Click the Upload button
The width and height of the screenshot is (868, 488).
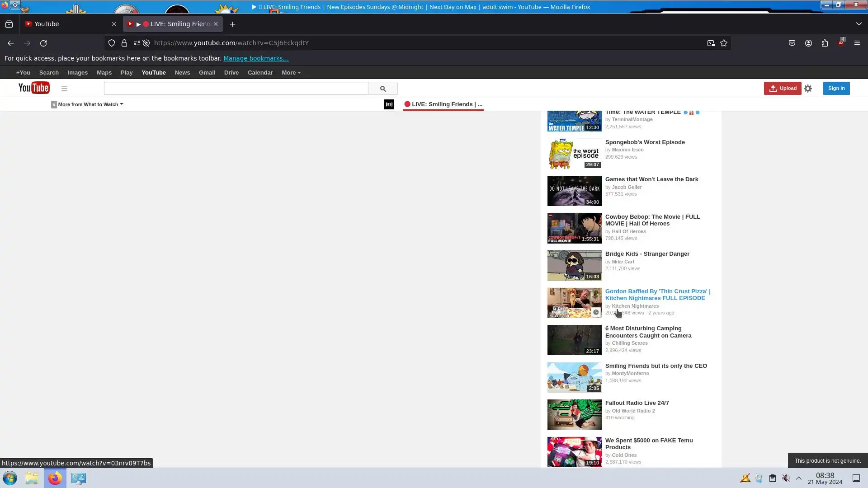(x=782, y=88)
